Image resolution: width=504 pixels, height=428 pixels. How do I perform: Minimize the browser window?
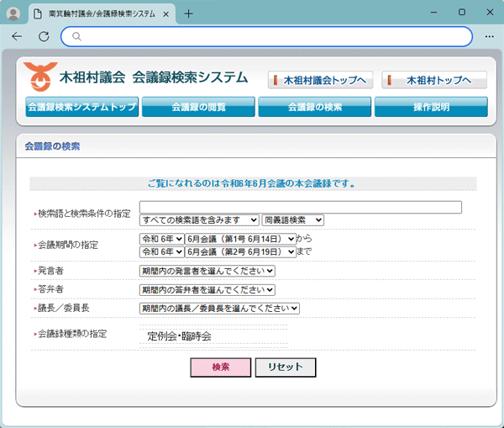click(434, 13)
